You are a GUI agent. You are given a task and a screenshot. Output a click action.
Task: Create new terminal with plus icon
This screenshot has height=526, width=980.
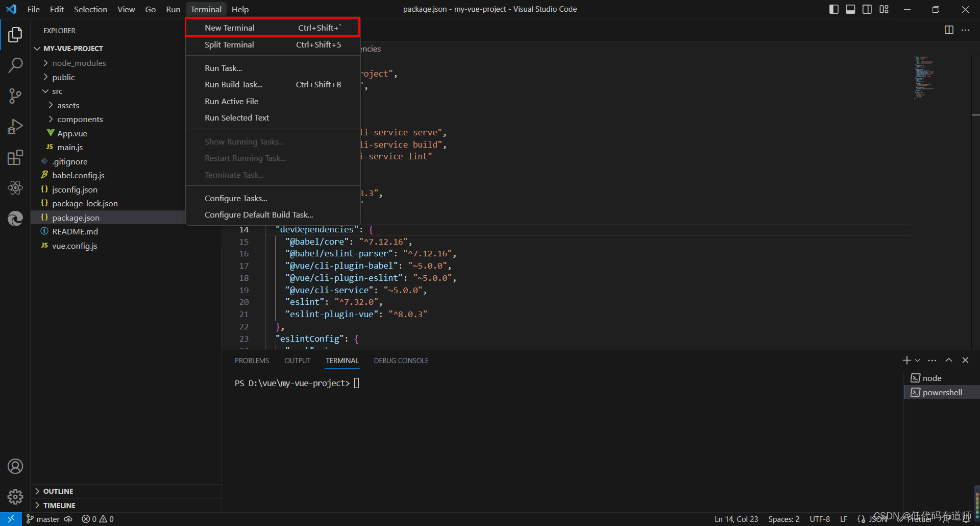[906, 360]
